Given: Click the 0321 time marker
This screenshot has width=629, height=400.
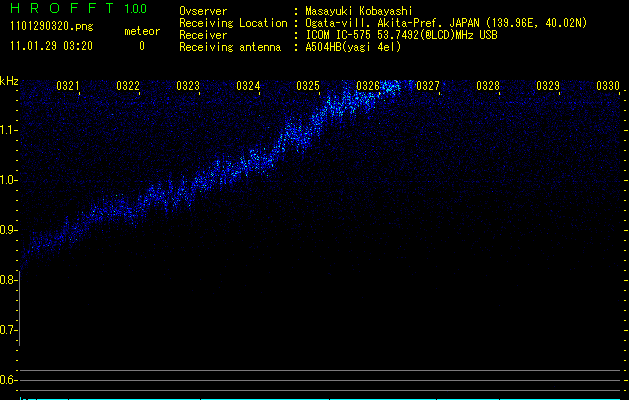Looking at the screenshot, I should pyautogui.click(x=68, y=86).
